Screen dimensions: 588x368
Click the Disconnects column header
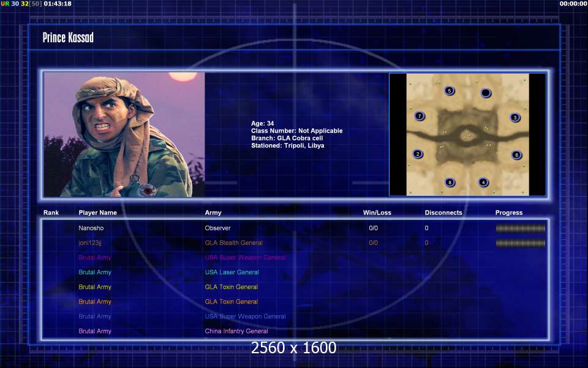pos(443,213)
